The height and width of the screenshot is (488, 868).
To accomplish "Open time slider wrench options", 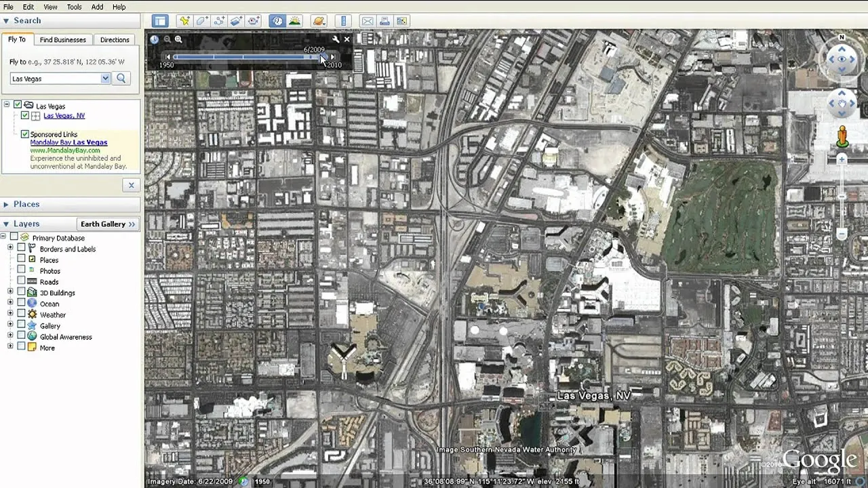I will (x=336, y=39).
